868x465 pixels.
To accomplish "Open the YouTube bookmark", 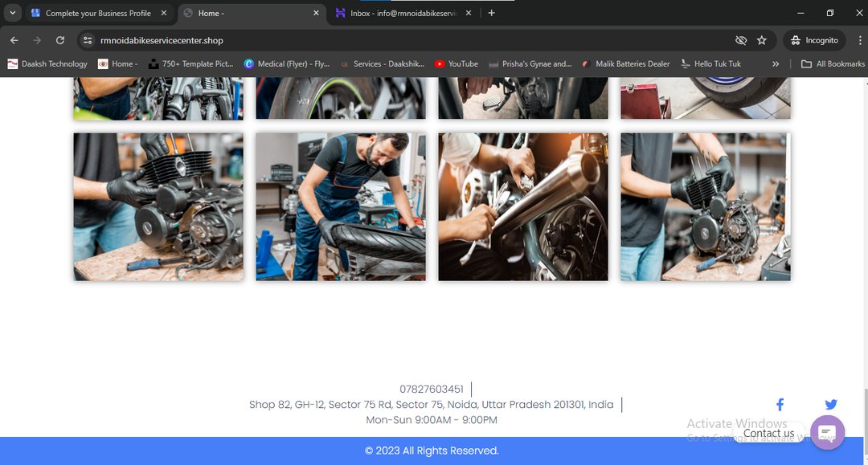I will (x=456, y=63).
